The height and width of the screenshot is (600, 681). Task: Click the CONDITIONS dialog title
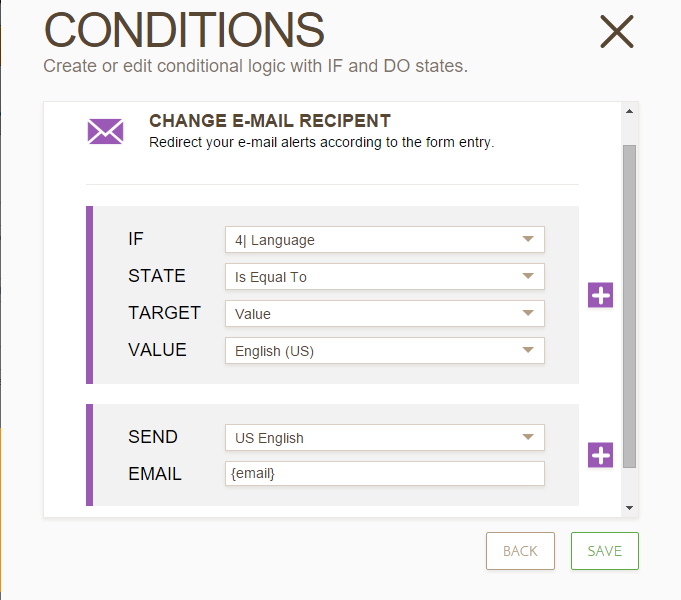(184, 31)
